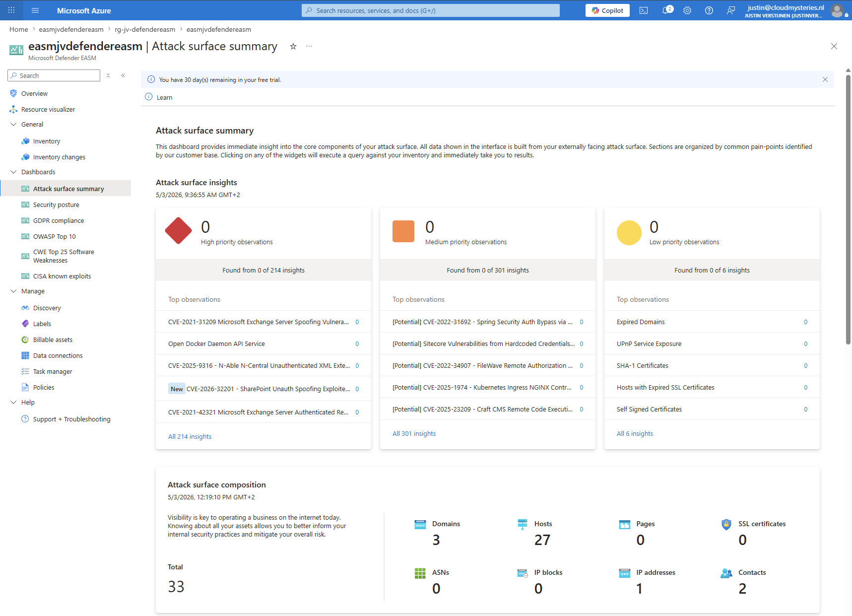Image resolution: width=852 pixels, height=616 pixels.
Task: Go to Discovery under Manage
Action: [x=47, y=308]
